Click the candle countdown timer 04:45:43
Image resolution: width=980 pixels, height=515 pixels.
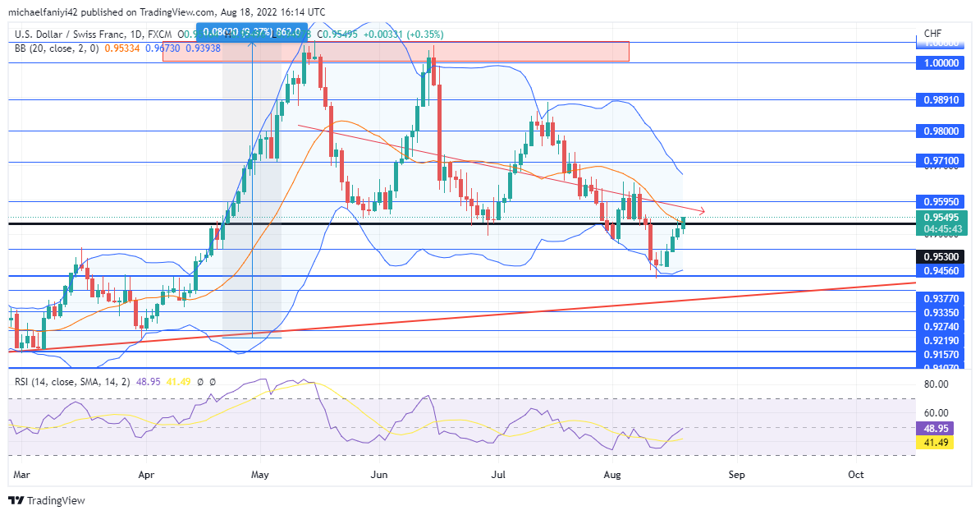click(x=941, y=229)
